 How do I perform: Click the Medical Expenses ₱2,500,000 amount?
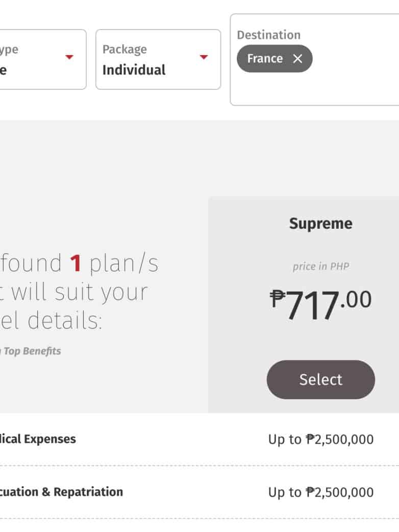tap(321, 440)
